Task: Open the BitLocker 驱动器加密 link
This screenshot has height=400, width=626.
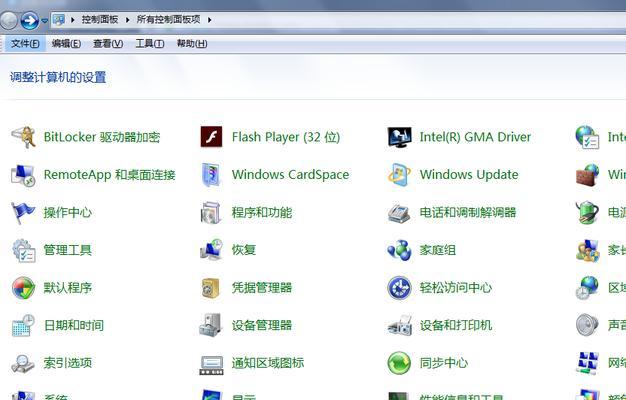Action: [102, 137]
